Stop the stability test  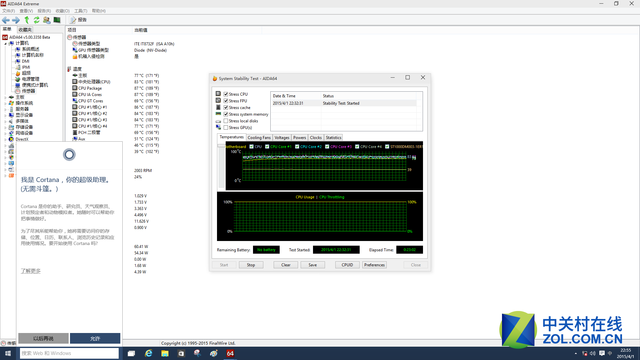point(251,265)
